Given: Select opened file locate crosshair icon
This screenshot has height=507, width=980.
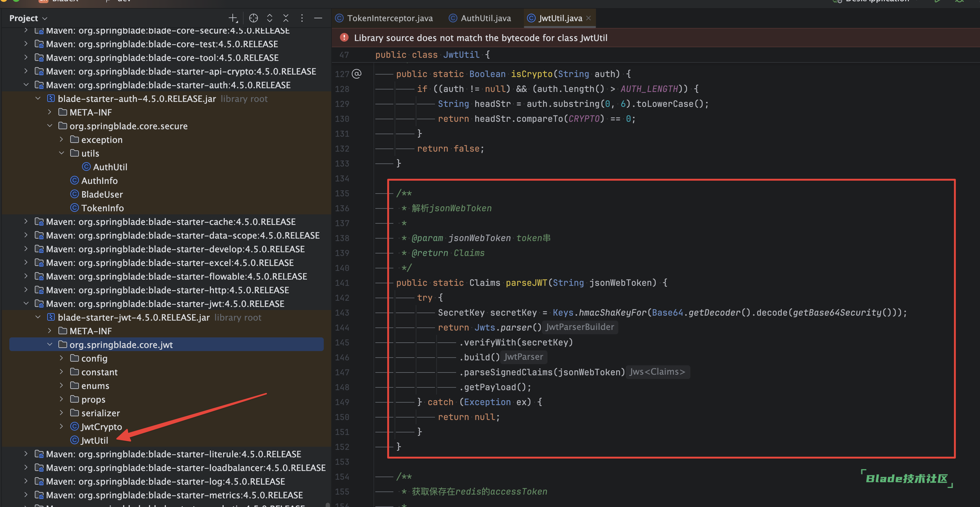Looking at the screenshot, I should coord(253,18).
